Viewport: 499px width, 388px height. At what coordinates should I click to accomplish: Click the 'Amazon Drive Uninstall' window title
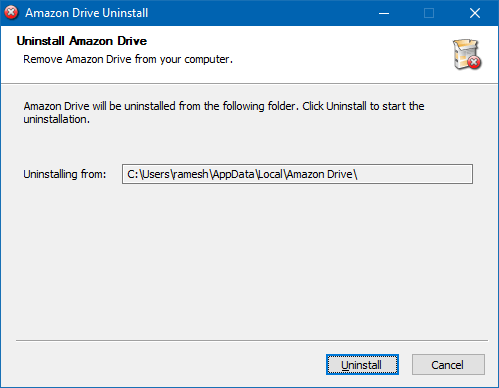(x=87, y=13)
